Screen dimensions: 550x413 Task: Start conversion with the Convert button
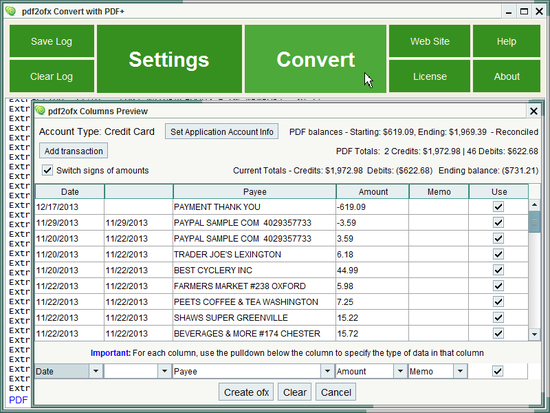click(315, 59)
